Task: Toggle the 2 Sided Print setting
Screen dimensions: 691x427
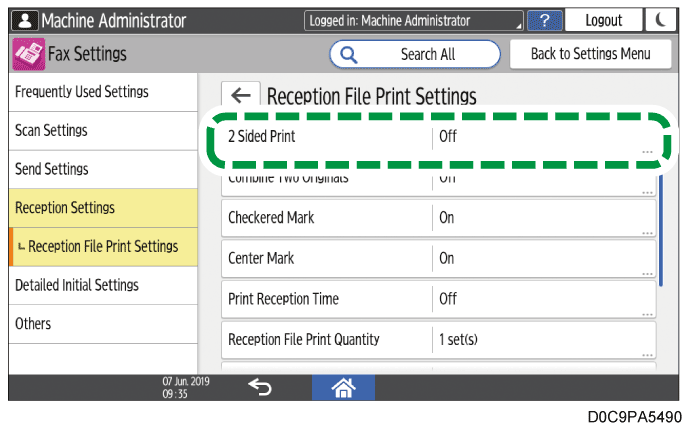Action: 438,137
